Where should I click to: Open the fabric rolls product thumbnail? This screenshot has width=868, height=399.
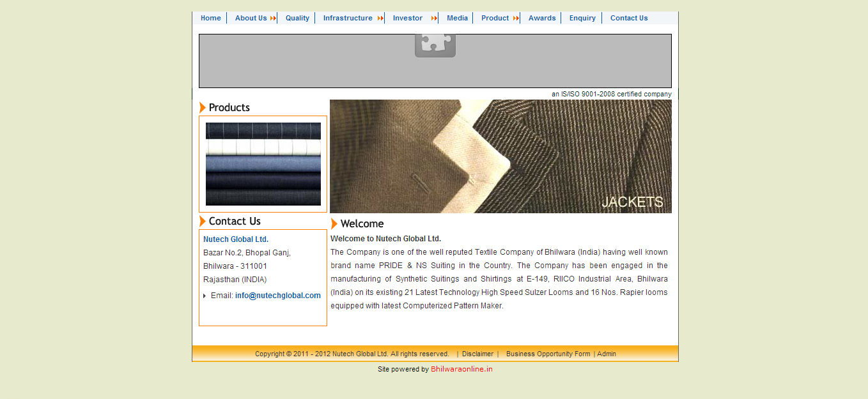(x=263, y=164)
